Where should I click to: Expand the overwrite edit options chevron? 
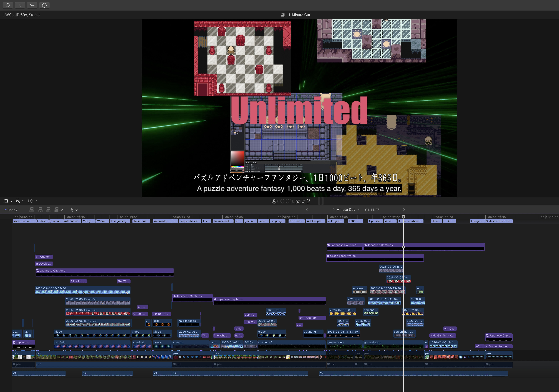[62, 210]
